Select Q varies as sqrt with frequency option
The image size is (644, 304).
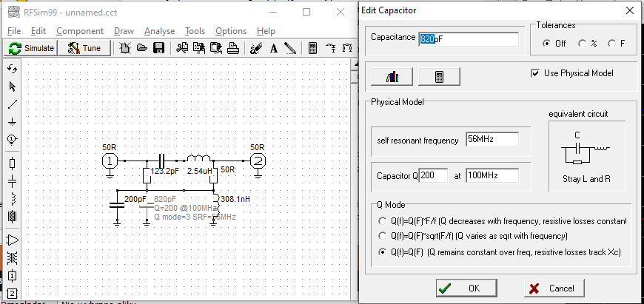[381, 236]
